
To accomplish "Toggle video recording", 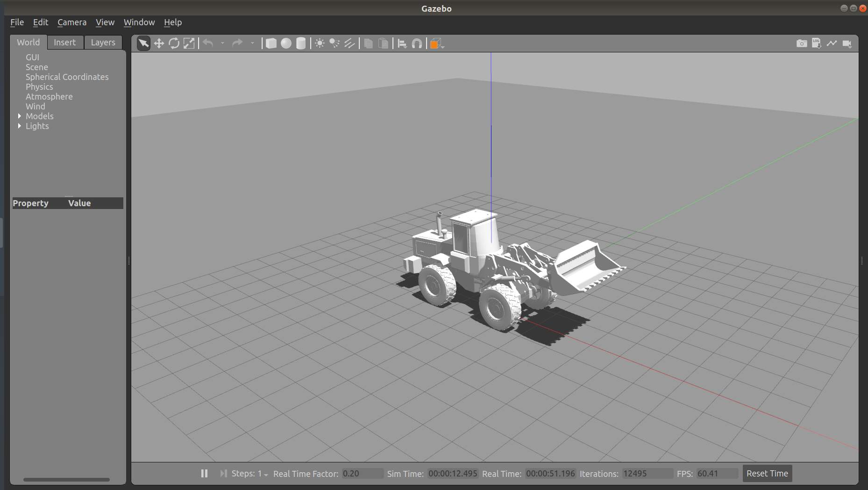I will 847,43.
